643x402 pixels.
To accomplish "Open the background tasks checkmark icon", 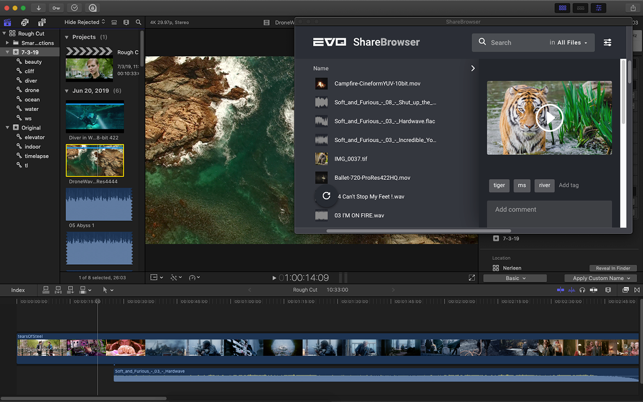I will point(75,7).
